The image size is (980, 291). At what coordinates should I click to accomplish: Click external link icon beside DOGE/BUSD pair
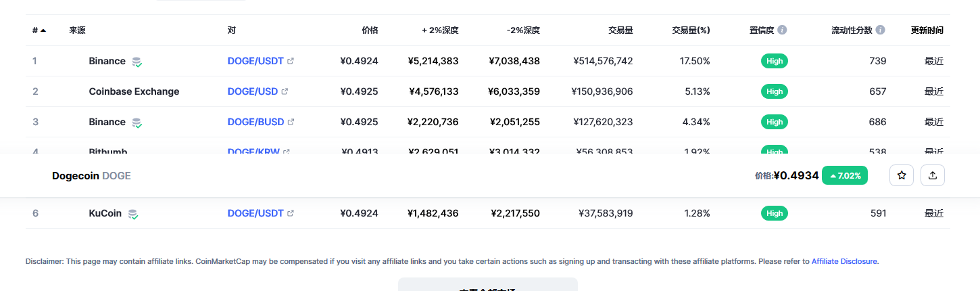(291, 122)
